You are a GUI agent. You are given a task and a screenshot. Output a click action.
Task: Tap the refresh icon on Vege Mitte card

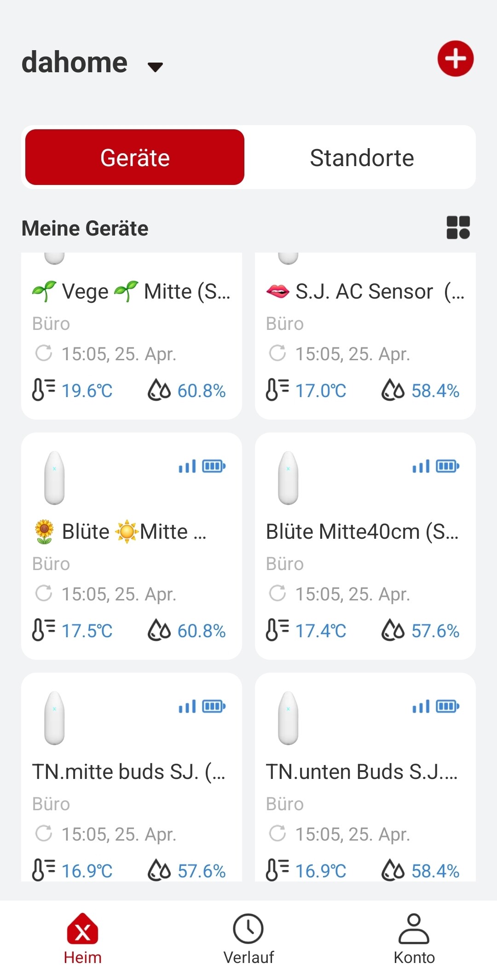44,353
